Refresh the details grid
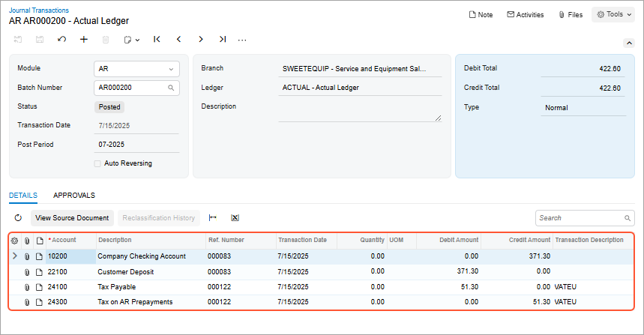The width and height of the screenshot is (644, 335). 19,218
